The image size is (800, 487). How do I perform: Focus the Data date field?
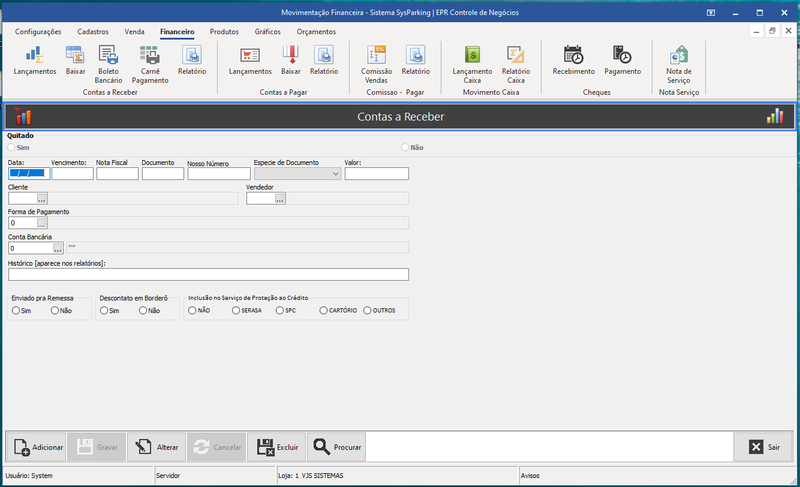pos(29,173)
